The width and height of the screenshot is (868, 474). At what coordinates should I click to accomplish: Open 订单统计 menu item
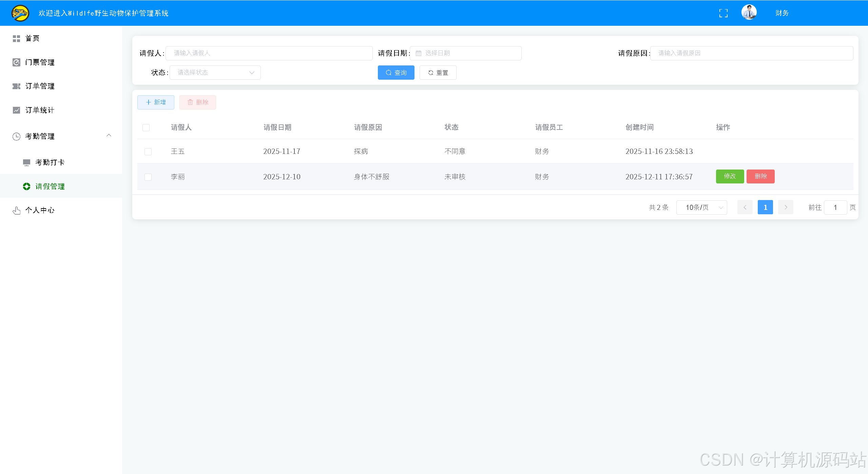pyautogui.click(x=61, y=110)
